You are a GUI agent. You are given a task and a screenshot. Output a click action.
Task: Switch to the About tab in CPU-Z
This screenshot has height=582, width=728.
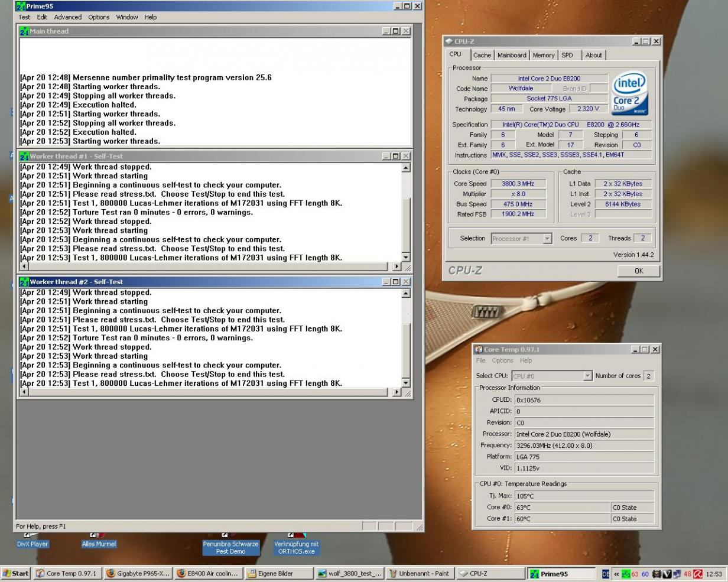pos(593,55)
